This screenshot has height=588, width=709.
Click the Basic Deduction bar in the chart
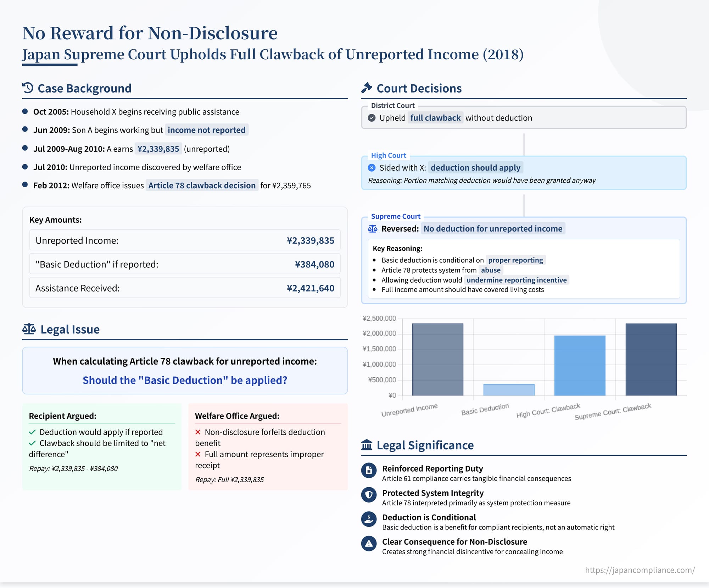pos(509,390)
